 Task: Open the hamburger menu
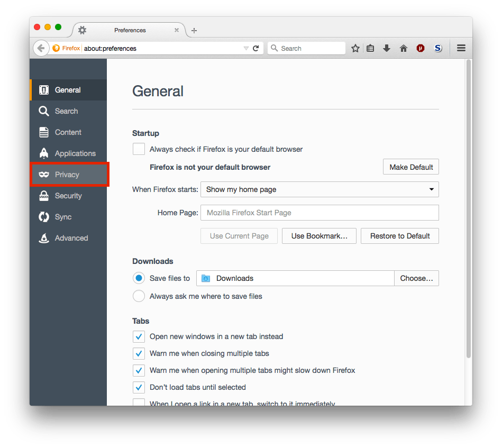(461, 48)
